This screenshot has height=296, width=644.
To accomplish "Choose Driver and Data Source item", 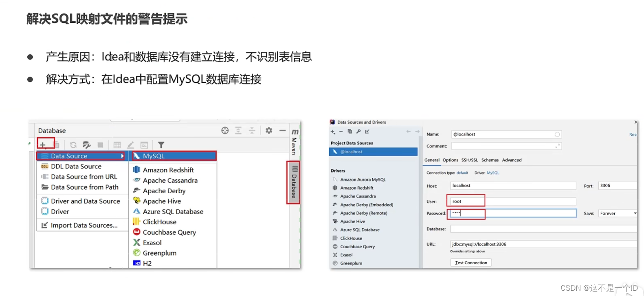I will tap(86, 201).
